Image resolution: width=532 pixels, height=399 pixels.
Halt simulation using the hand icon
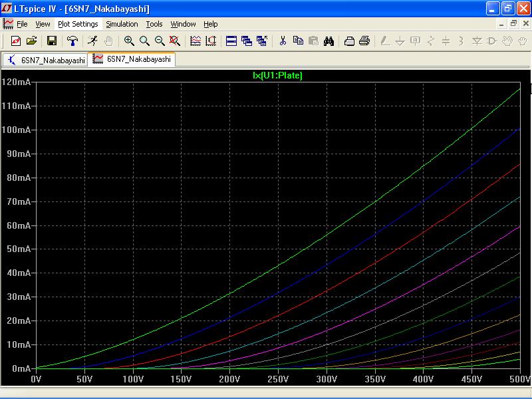(108, 41)
